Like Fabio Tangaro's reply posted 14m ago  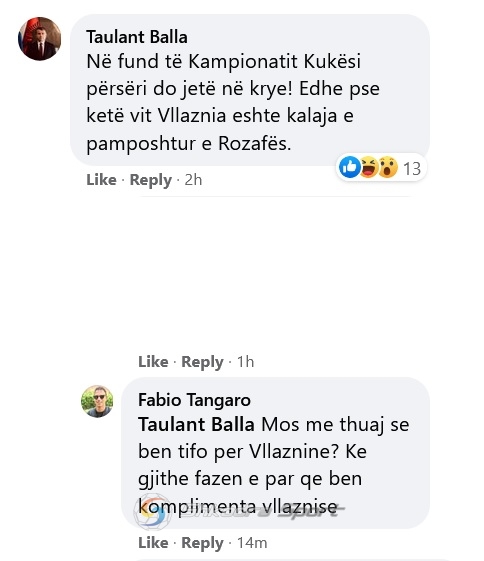point(153,543)
